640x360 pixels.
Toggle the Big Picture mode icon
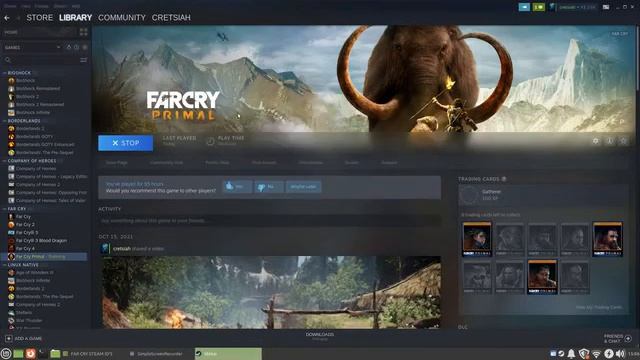(606, 7)
